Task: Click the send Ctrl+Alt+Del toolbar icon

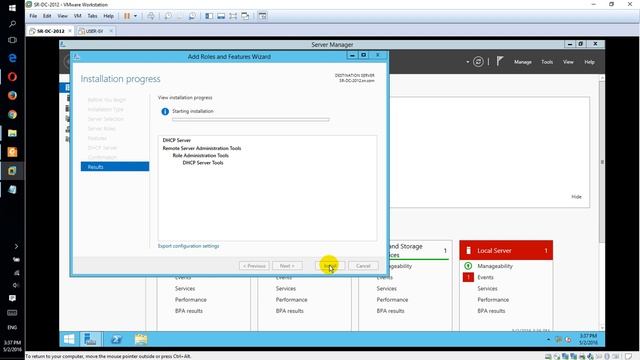Action: coord(151,16)
